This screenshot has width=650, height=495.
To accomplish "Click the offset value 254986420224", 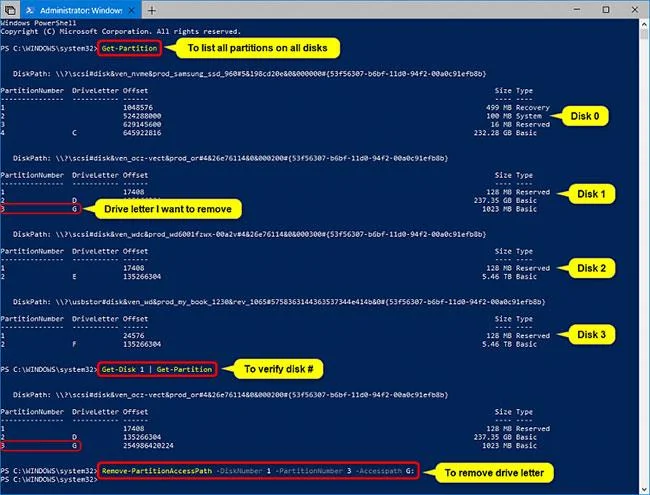I will pos(148,446).
